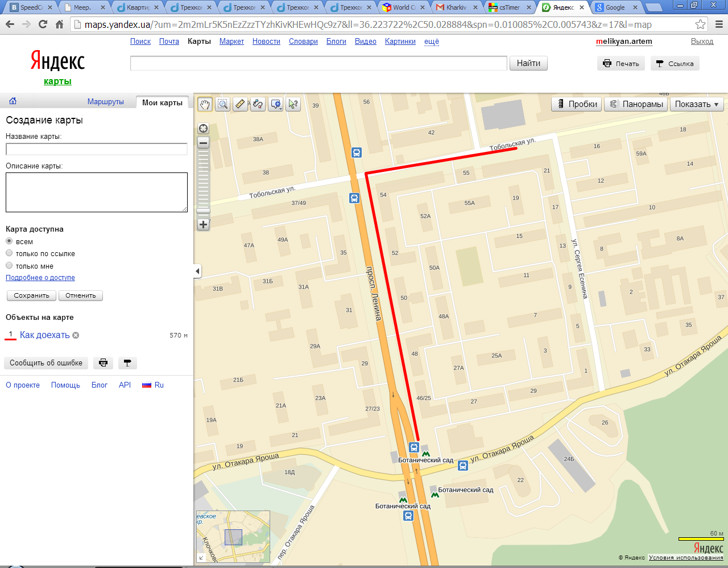Click the Сохранить button

point(31,295)
